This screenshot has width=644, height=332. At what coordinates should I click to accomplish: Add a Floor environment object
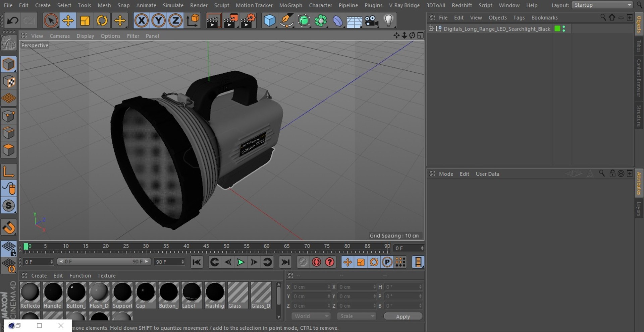(x=354, y=21)
